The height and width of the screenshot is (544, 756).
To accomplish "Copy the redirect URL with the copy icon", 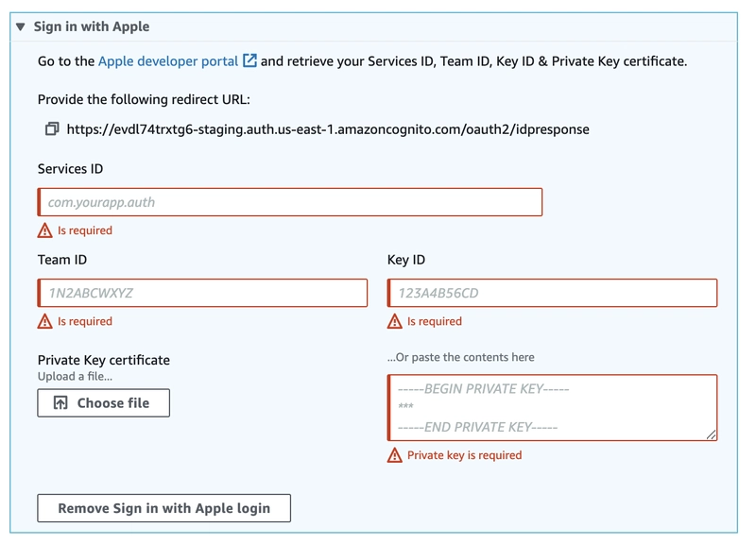I will tap(52, 128).
